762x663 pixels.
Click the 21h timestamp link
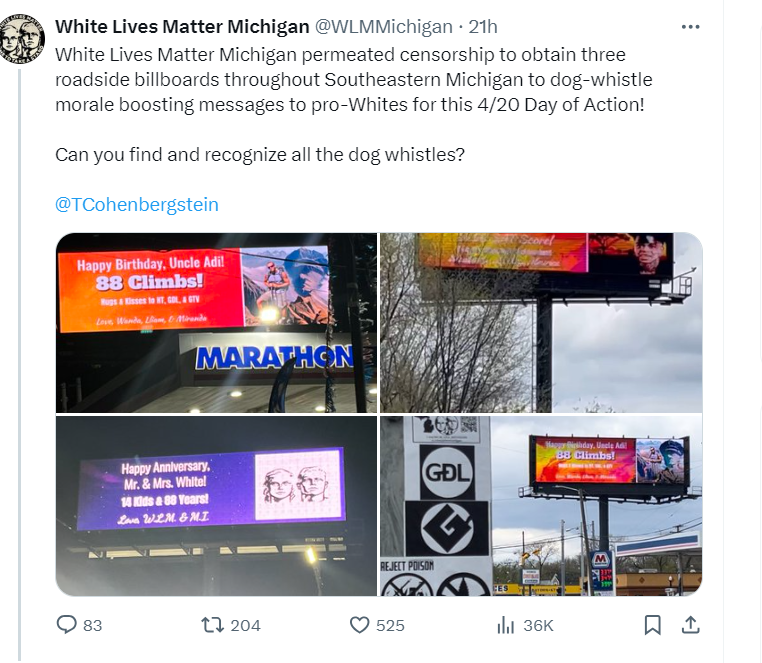point(483,27)
